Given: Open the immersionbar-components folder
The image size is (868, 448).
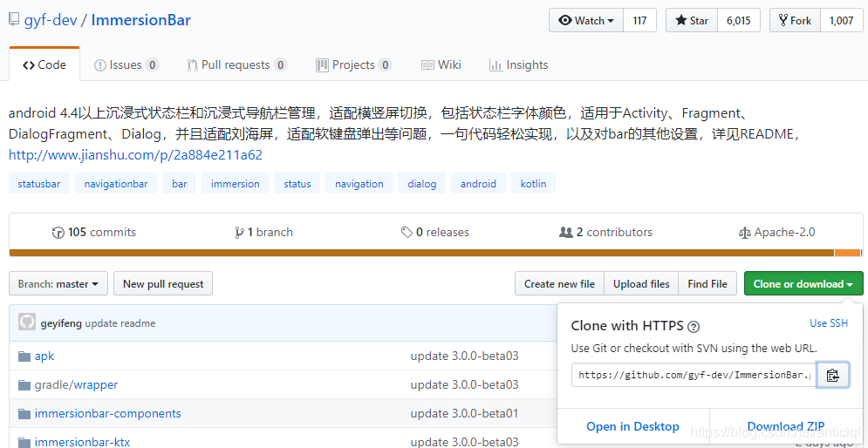Looking at the screenshot, I should tap(107, 413).
